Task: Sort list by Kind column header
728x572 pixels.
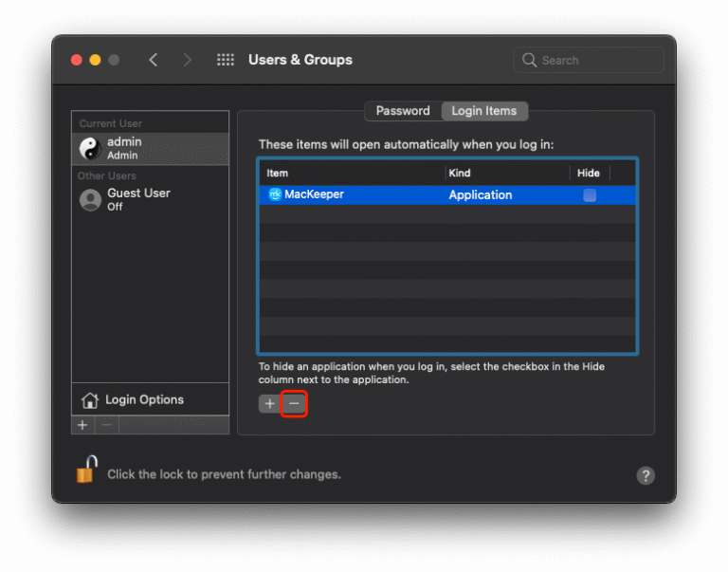Action: point(507,173)
